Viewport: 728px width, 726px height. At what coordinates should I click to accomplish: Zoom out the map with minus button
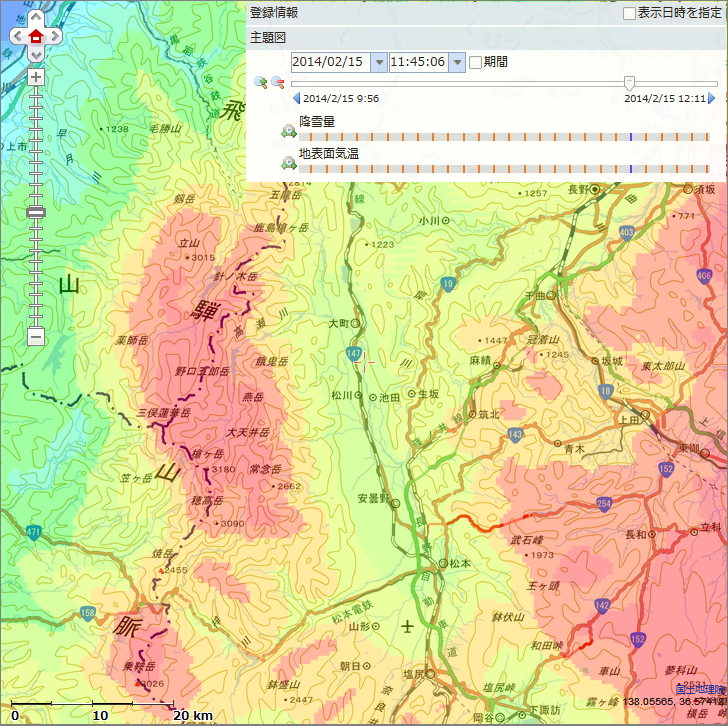pyautogui.click(x=36, y=337)
